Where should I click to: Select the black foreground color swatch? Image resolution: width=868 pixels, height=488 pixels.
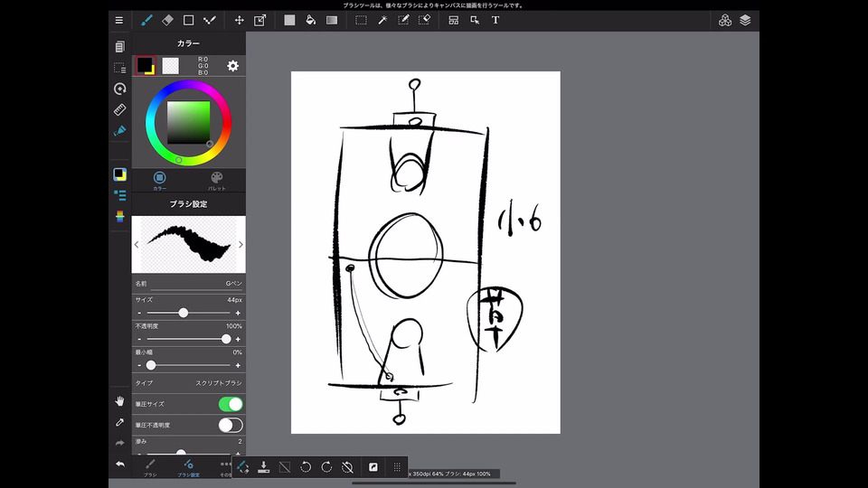pos(146,65)
